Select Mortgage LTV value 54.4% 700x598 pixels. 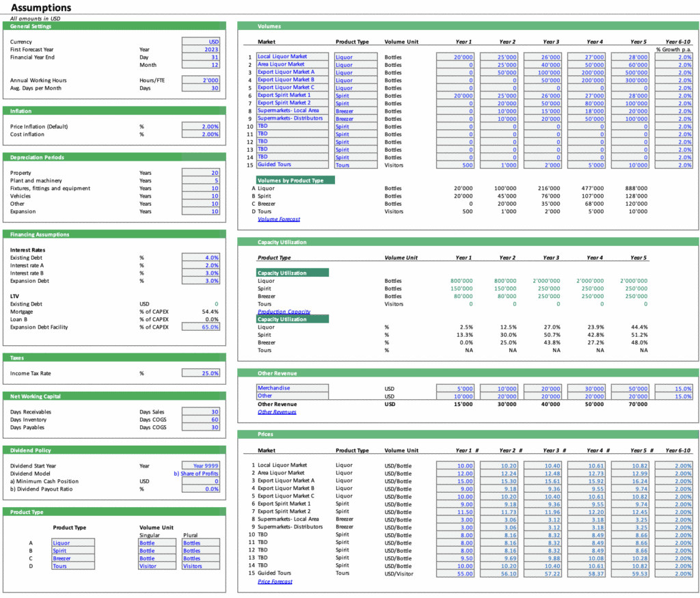point(211,312)
